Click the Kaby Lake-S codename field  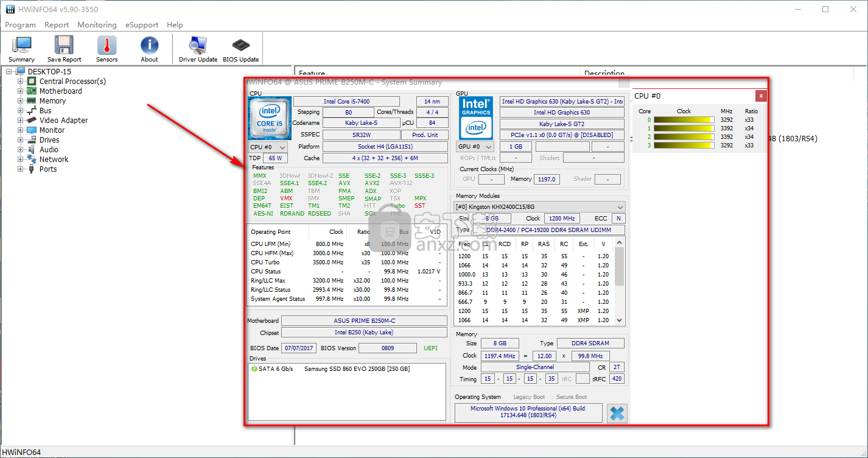[x=361, y=123]
